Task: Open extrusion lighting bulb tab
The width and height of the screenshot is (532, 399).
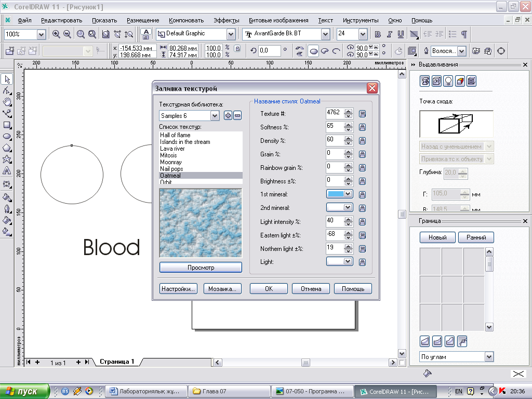Action: [448, 81]
